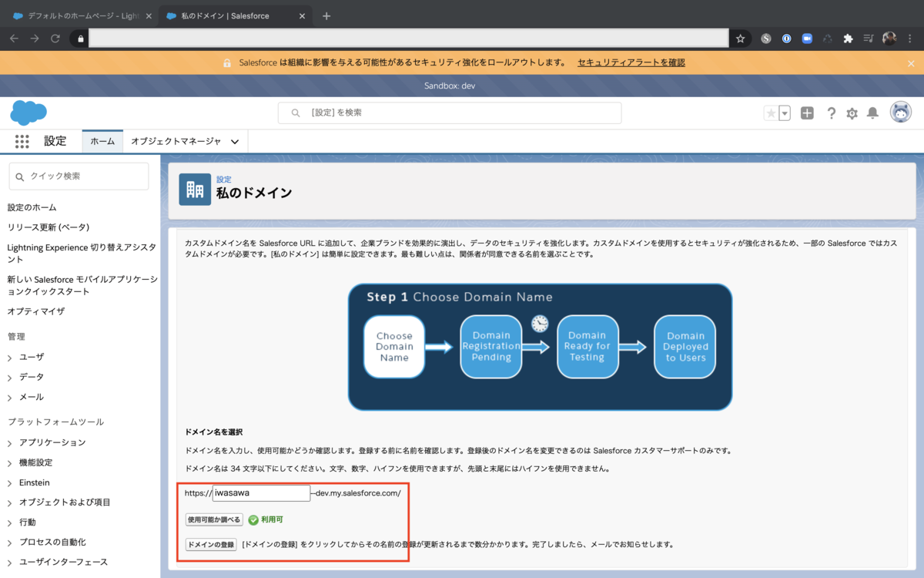Expand the 行動 tree node
This screenshot has height=578, width=924.
(x=10, y=523)
